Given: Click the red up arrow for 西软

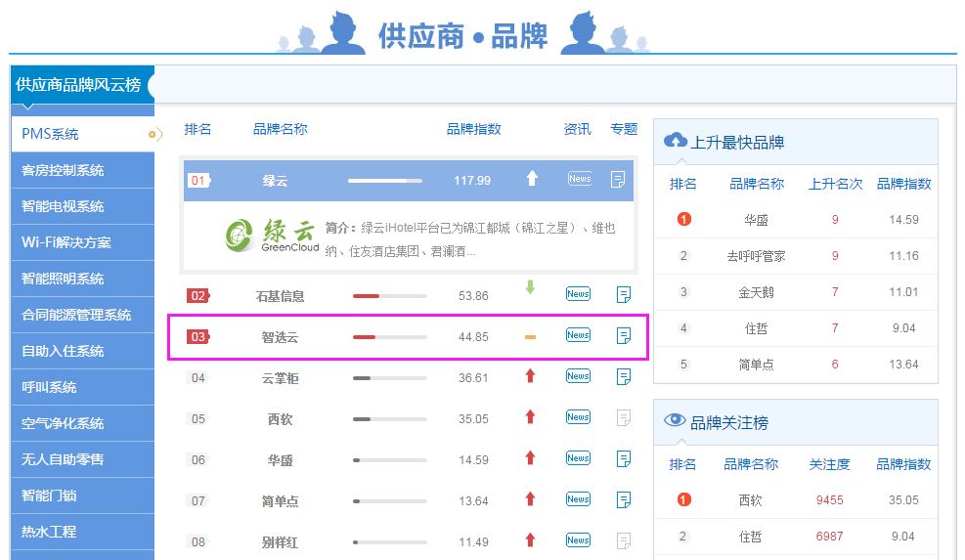Looking at the screenshot, I should coord(530,417).
